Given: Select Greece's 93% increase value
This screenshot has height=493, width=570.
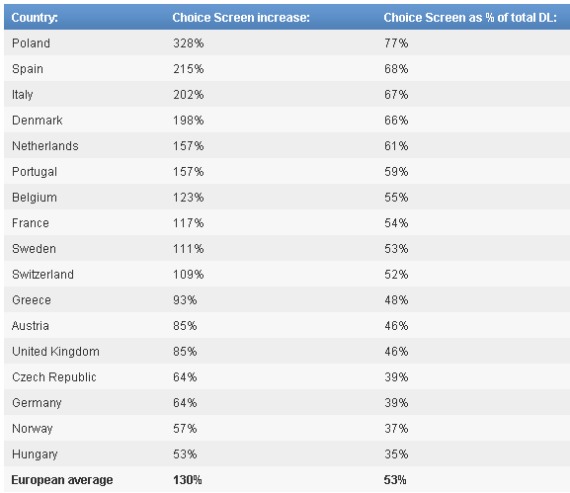Looking at the screenshot, I should coord(185,300).
